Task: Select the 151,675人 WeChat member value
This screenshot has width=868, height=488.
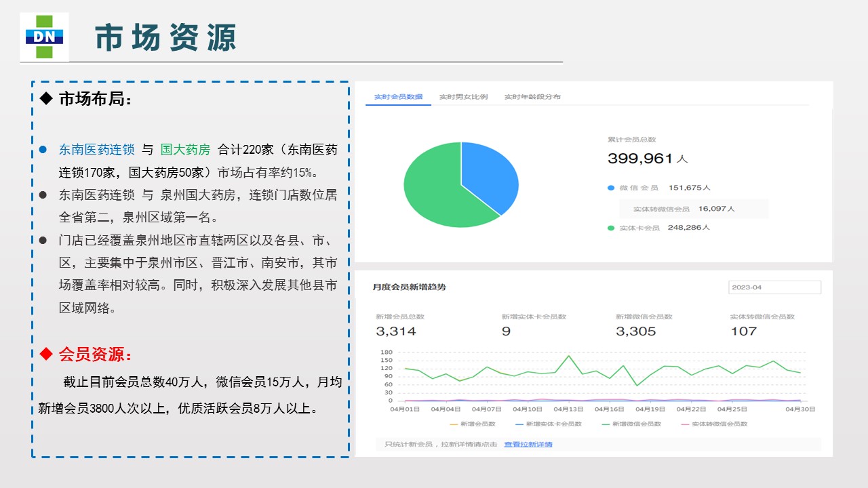Action: [689, 188]
